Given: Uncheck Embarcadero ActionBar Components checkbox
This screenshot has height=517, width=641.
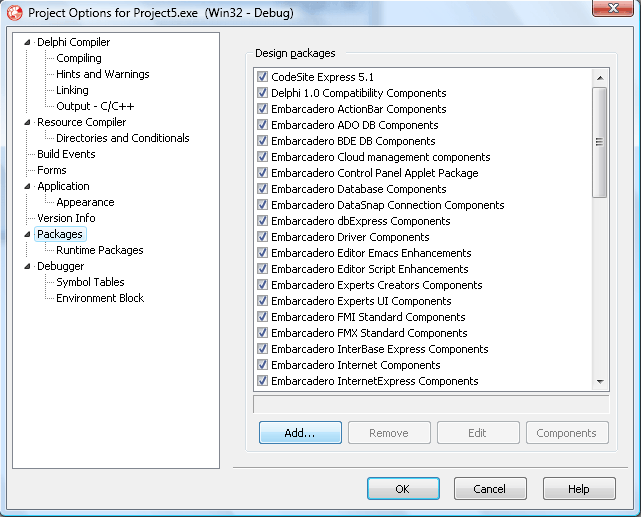Looking at the screenshot, I should (x=262, y=109).
